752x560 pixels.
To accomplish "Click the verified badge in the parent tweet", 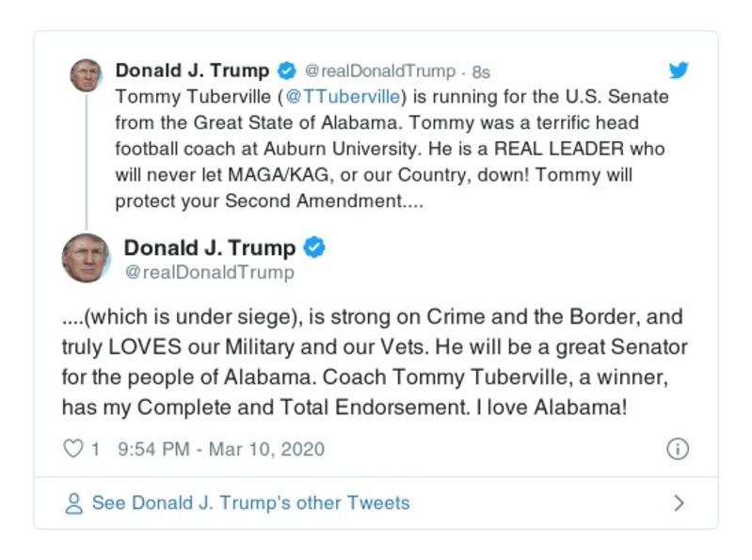I will click(287, 72).
